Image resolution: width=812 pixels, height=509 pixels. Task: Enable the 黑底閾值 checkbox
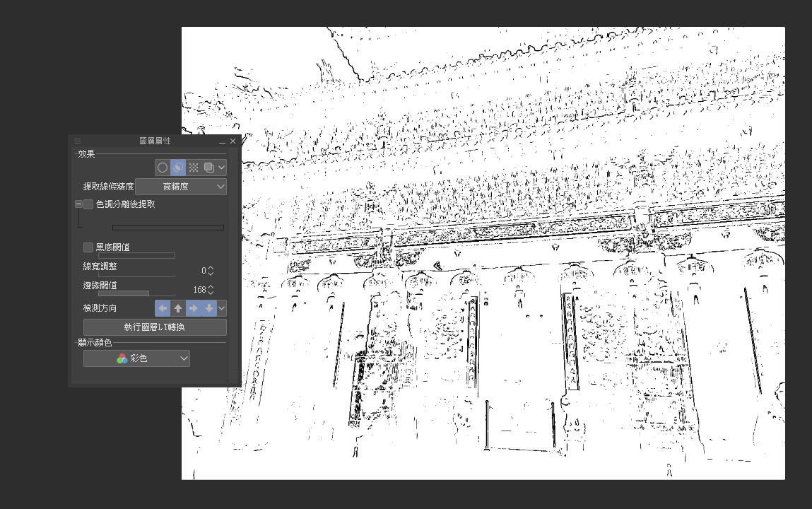tap(88, 247)
